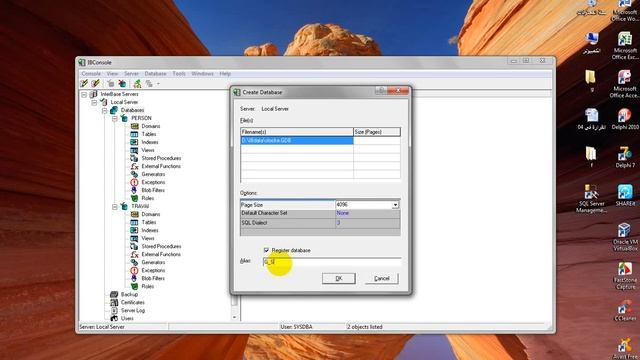Select Exceptions under the PERSON database
The width and height of the screenshot is (640, 360).
(x=153, y=182)
